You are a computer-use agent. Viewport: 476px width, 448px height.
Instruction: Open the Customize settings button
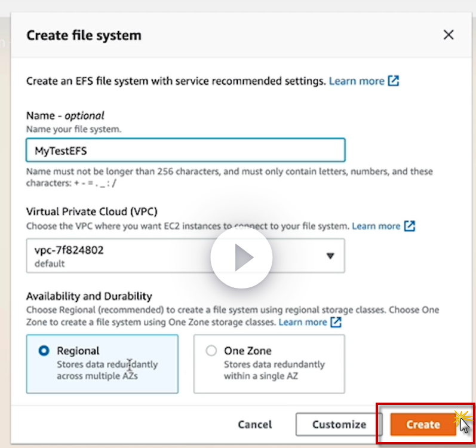click(339, 425)
